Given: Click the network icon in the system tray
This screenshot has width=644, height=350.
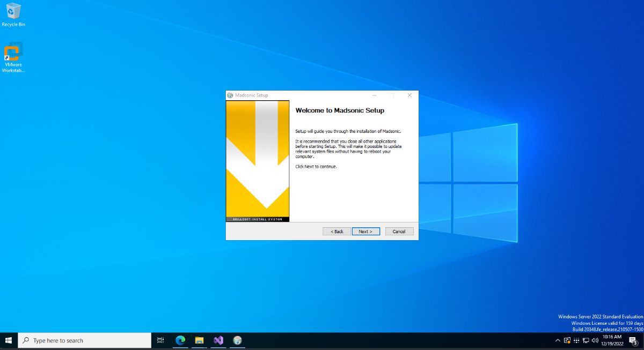Looking at the screenshot, I should (x=585, y=340).
